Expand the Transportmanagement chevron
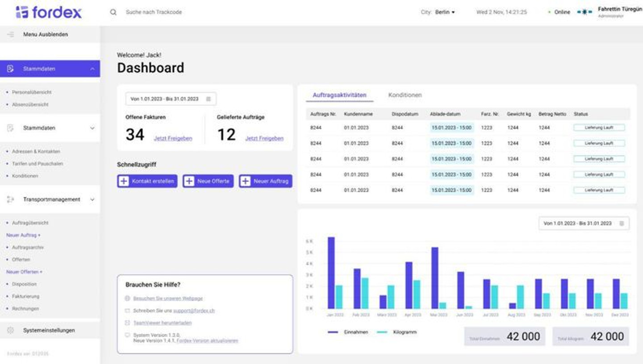Screen dimensions: 643x364 [x=92, y=199]
